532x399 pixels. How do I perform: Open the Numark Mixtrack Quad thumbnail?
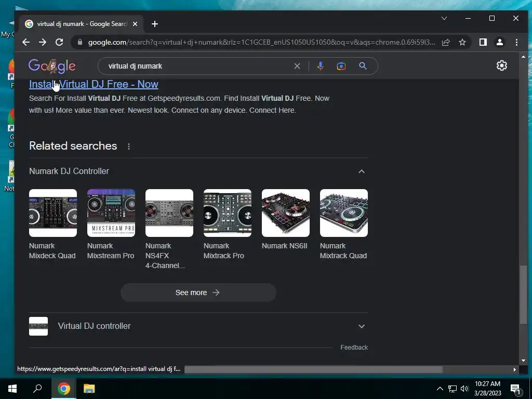tap(344, 212)
